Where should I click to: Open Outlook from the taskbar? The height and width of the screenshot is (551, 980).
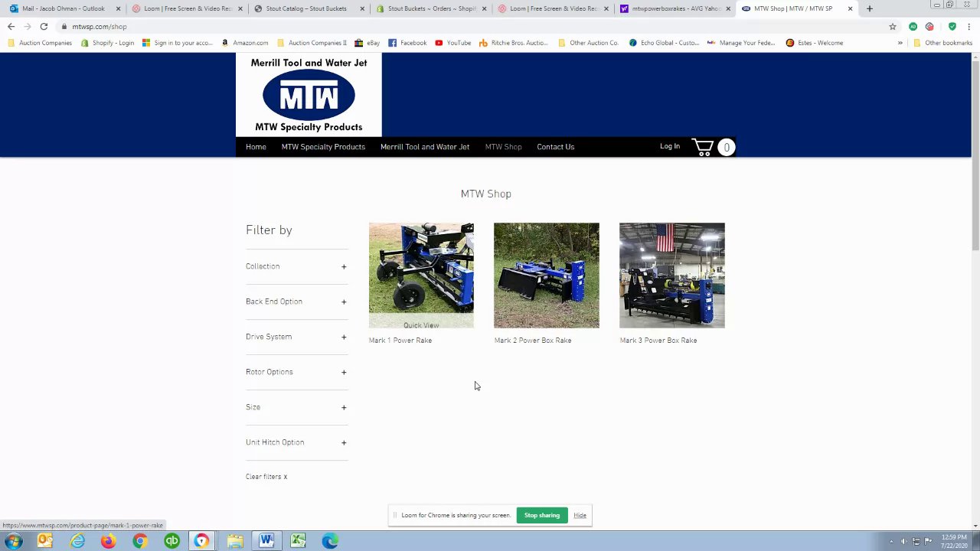(45, 542)
